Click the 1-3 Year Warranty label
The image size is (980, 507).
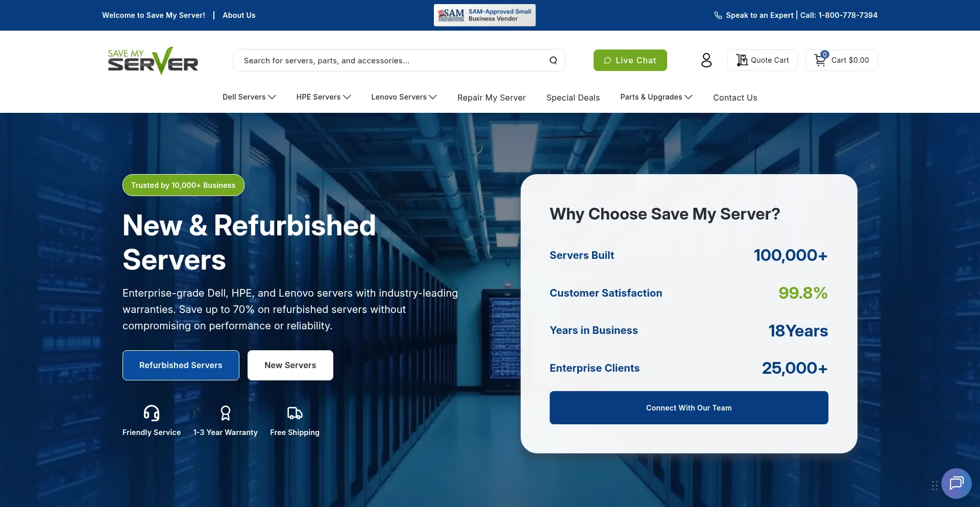(x=226, y=432)
